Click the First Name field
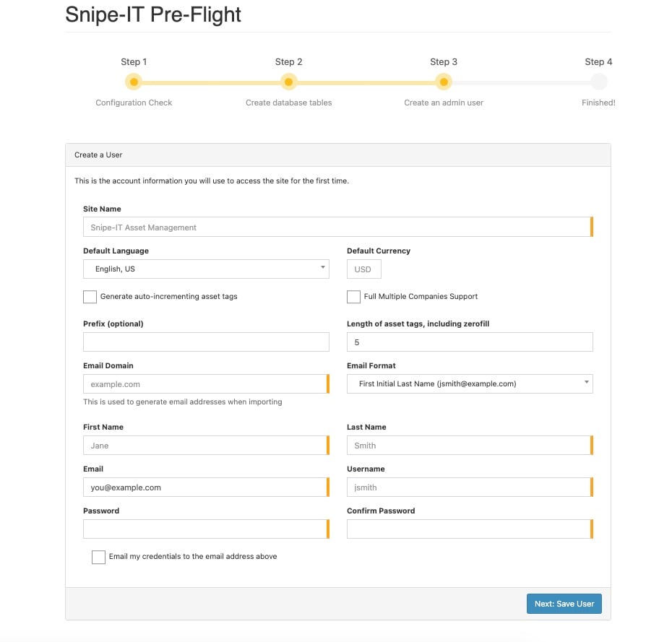 coord(206,446)
